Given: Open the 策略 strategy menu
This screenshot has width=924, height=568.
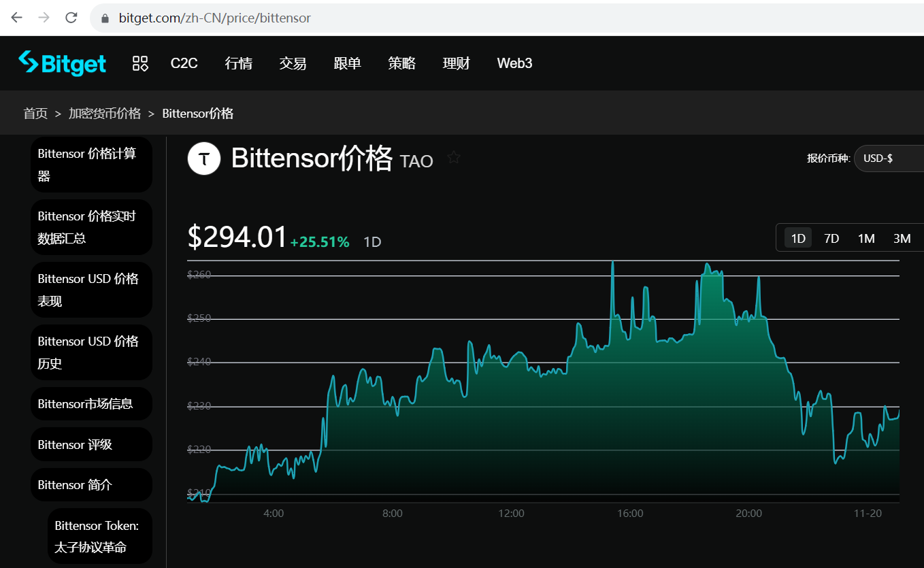Looking at the screenshot, I should tap(402, 63).
